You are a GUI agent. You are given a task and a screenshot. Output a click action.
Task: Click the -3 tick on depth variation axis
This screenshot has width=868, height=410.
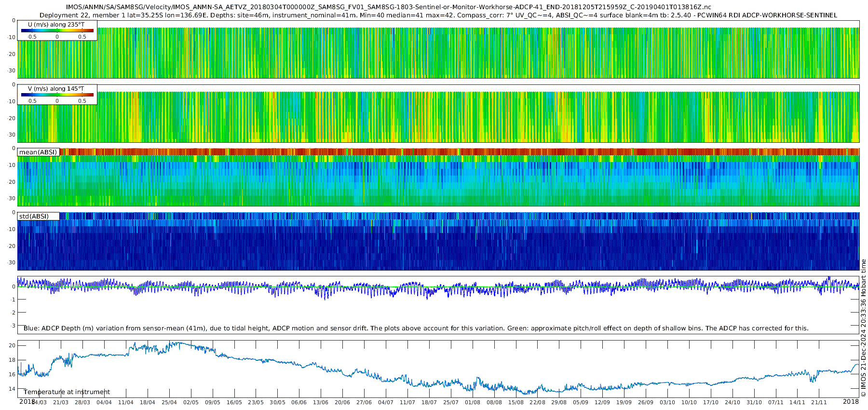tap(13, 326)
